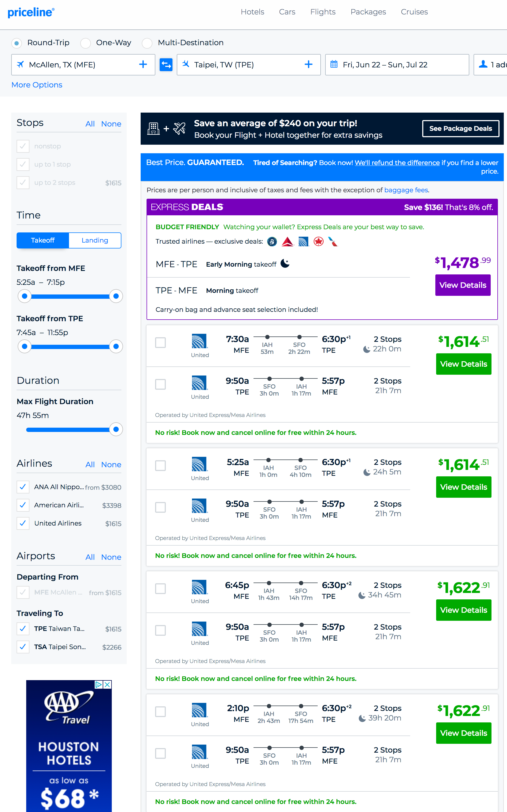Click United logo on 5:25a MFE flight
507x812 pixels.
pyautogui.click(x=200, y=465)
